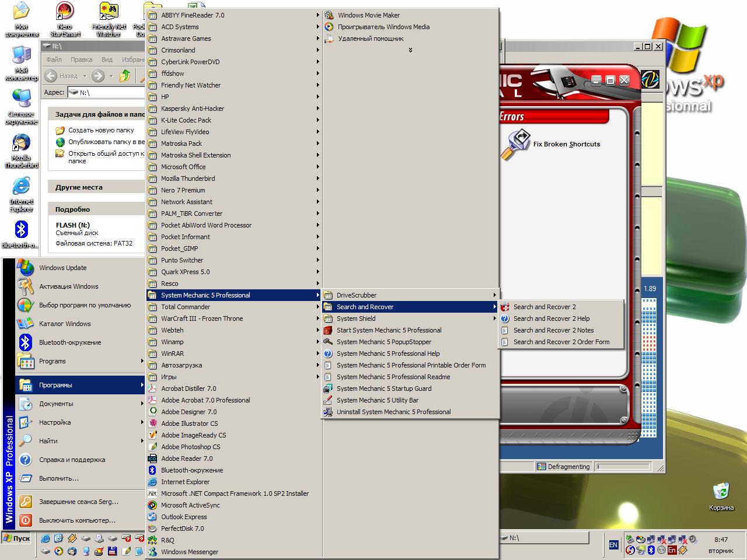Open Вид menu in Explorer
This screenshot has height=560, width=747.
[x=107, y=60]
